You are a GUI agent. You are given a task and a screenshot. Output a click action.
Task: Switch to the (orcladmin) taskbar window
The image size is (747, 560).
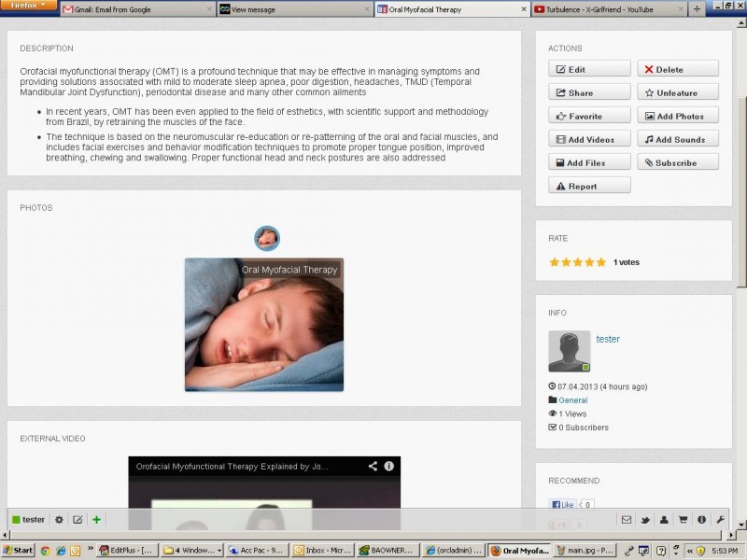tap(454, 551)
